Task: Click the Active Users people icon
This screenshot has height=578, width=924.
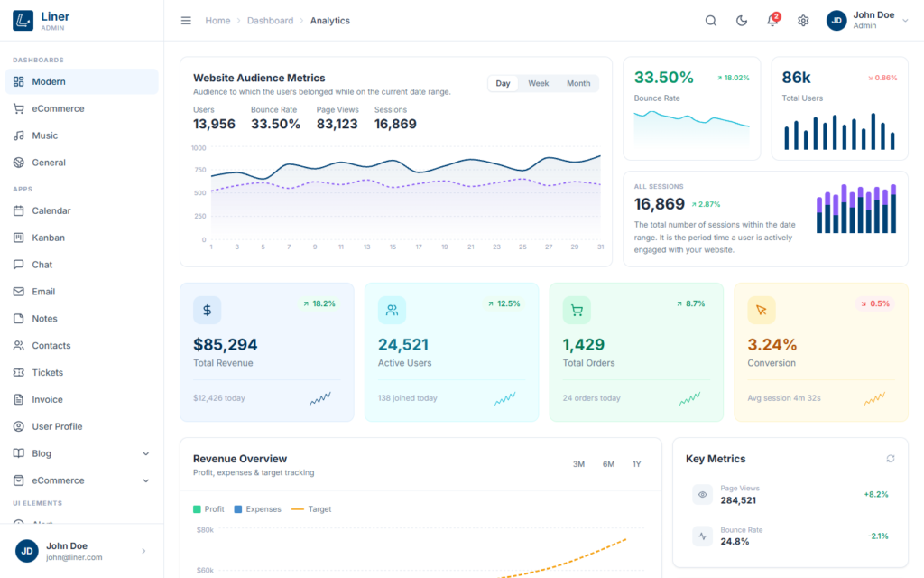Action: tap(392, 311)
